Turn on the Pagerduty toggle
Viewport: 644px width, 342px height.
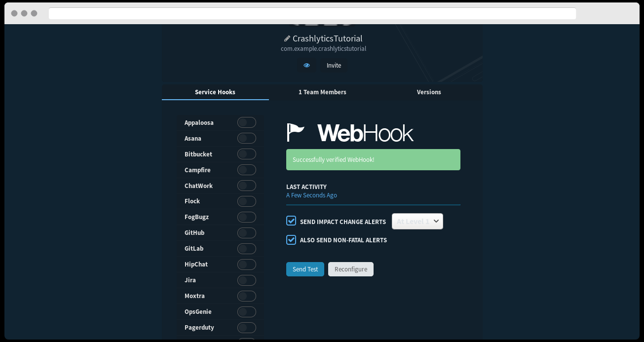coord(247,328)
